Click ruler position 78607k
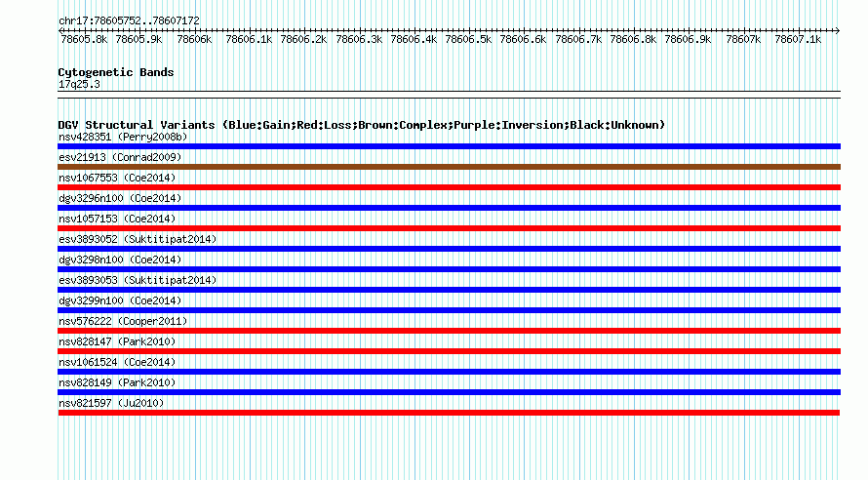The width and height of the screenshot is (868, 480). pyautogui.click(x=743, y=39)
